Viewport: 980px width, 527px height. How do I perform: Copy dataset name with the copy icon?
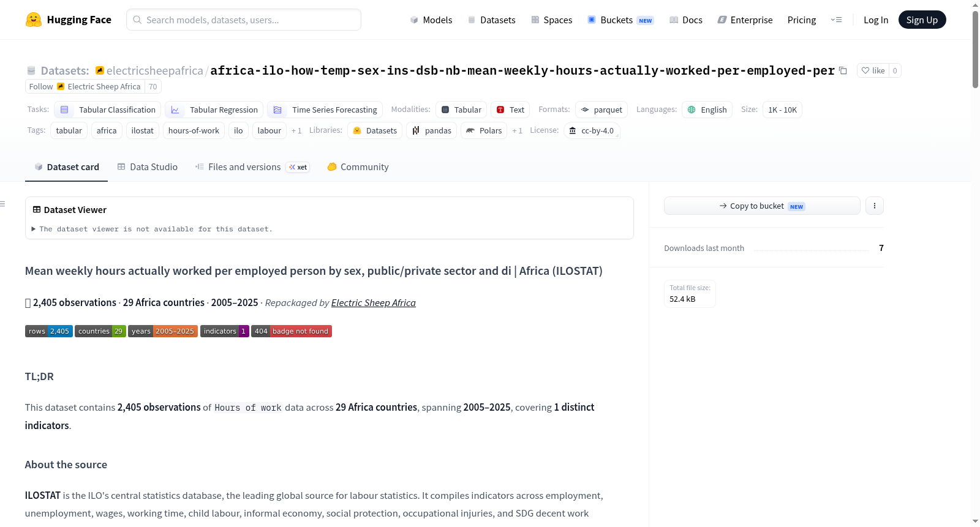pyautogui.click(x=843, y=70)
